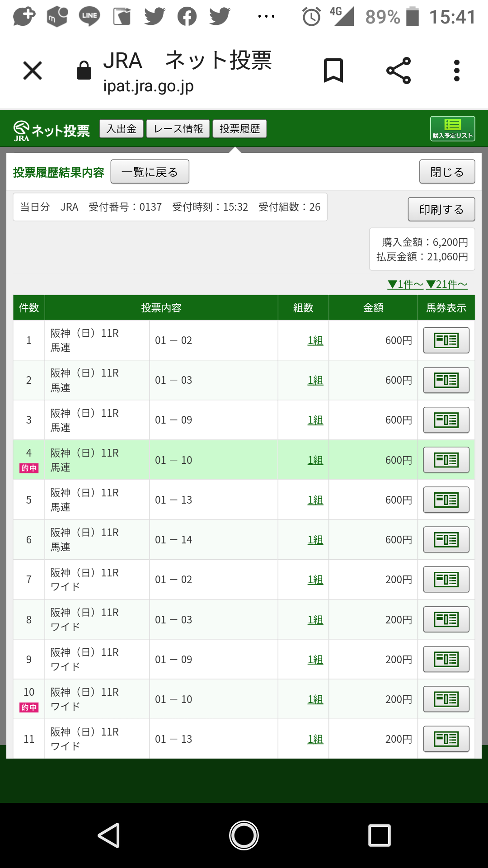The height and width of the screenshot is (868, 488).
Task: Tap the browser bookmark icon
Action: pos(333,71)
